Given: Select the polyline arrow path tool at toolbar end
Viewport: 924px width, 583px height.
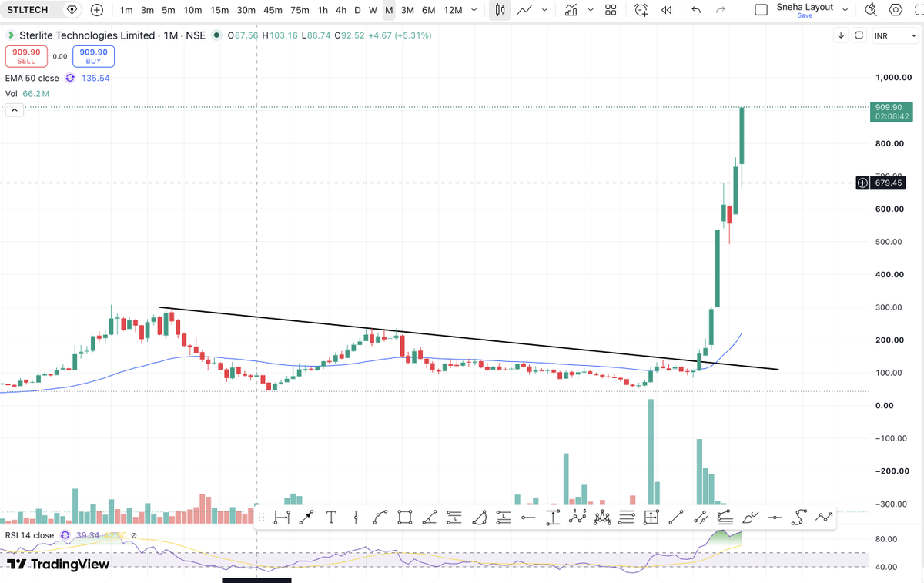Looking at the screenshot, I should point(824,518).
